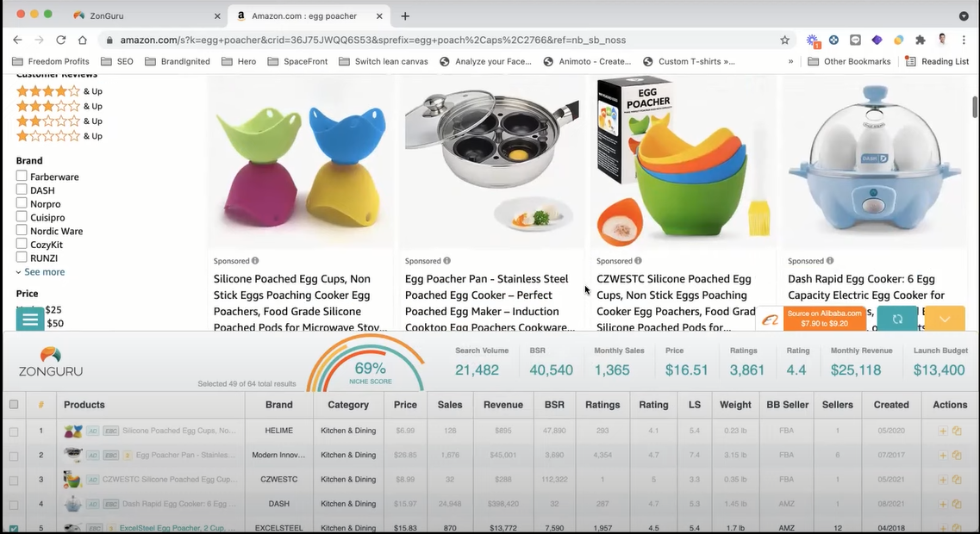Select the checkbox for row 1 HELIME
This screenshot has height=534, width=980.
(14, 432)
